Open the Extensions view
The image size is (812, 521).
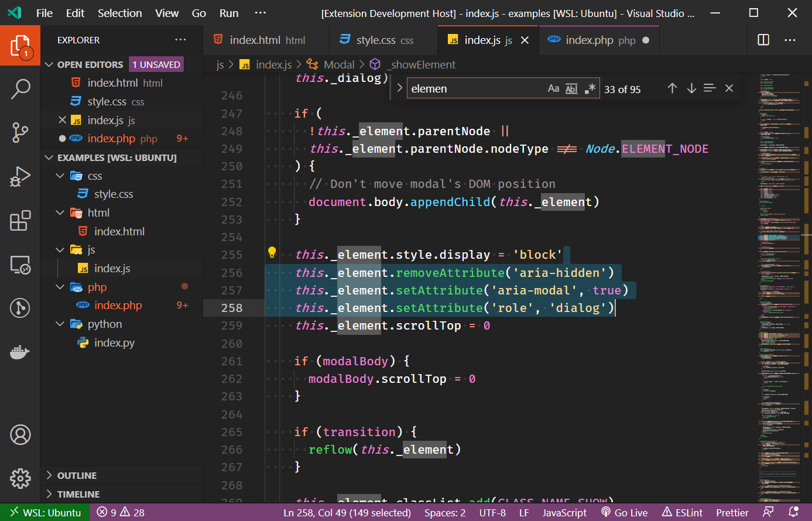(20, 221)
